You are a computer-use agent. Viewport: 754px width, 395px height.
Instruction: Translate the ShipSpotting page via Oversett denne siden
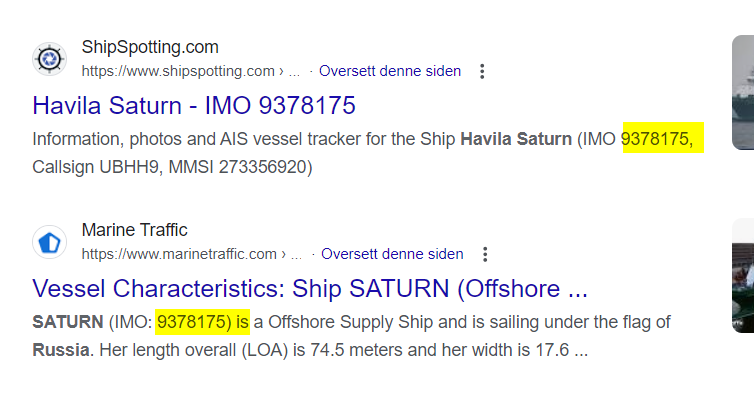coord(390,71)
